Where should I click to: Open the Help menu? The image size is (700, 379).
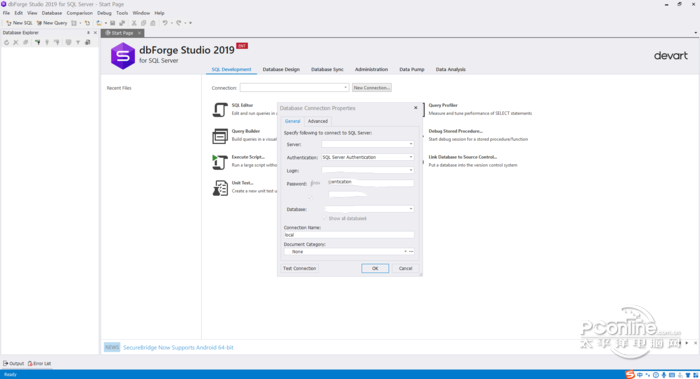coord(159,13)
